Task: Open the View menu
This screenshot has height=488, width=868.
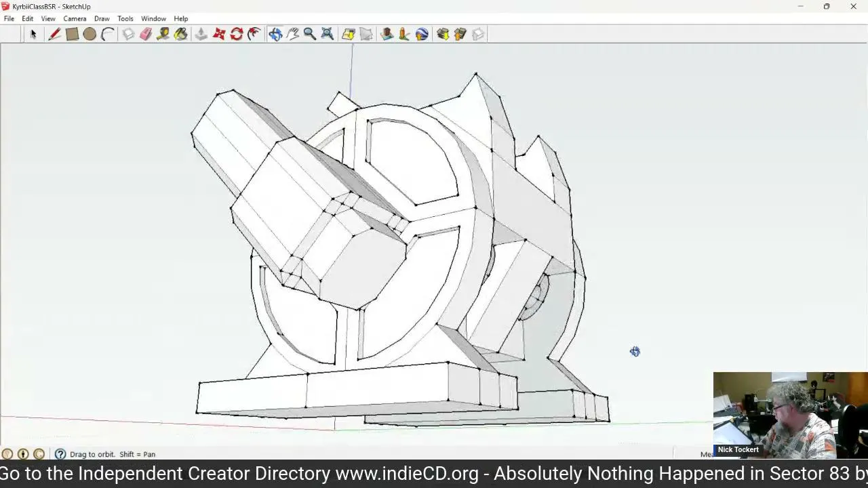Action: coord(48,18)
